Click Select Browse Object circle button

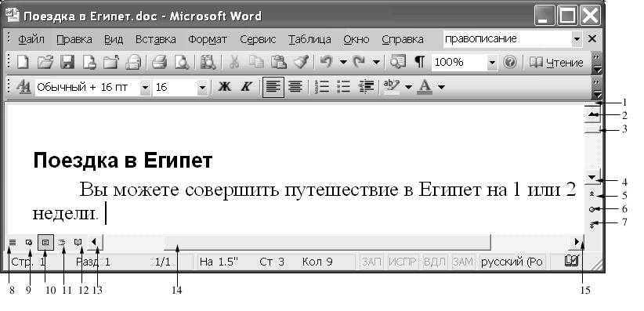(592, 209)
